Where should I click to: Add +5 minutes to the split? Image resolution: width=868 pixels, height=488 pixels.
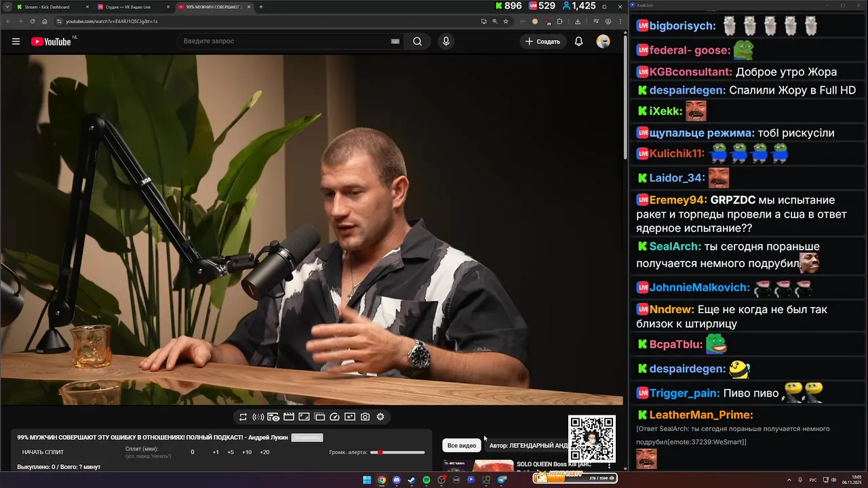pos(231,452)
